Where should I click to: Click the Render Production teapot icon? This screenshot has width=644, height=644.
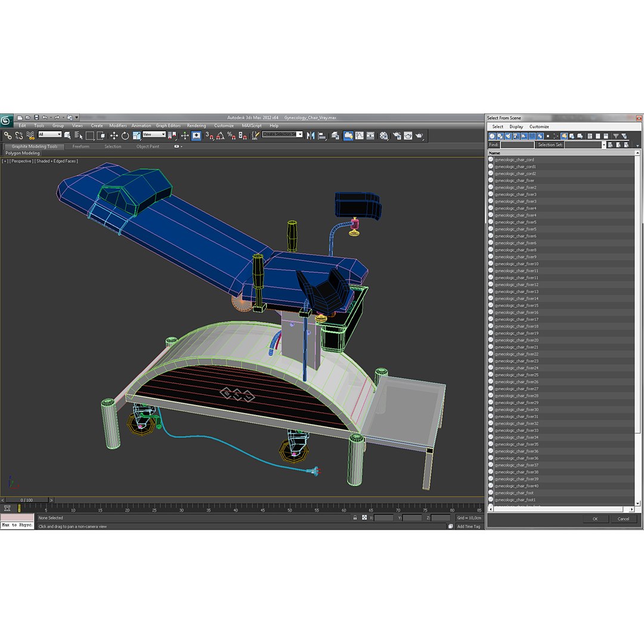tap(419, 135)
